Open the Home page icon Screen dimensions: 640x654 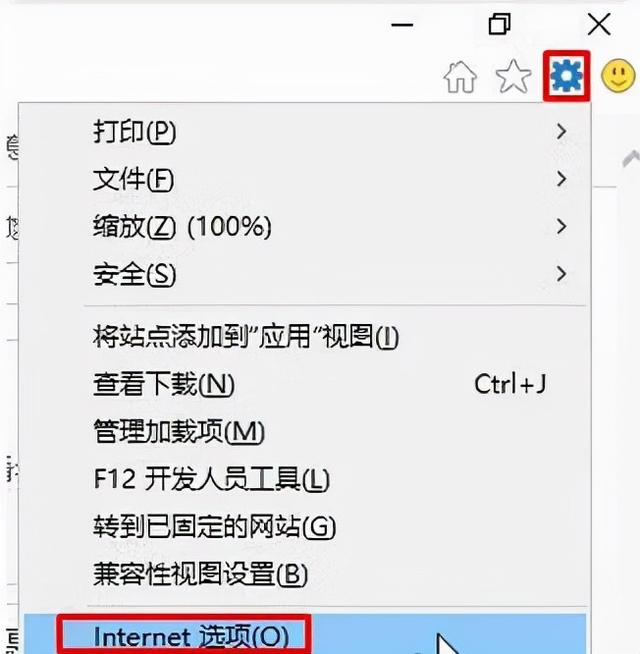pos(460,77)
